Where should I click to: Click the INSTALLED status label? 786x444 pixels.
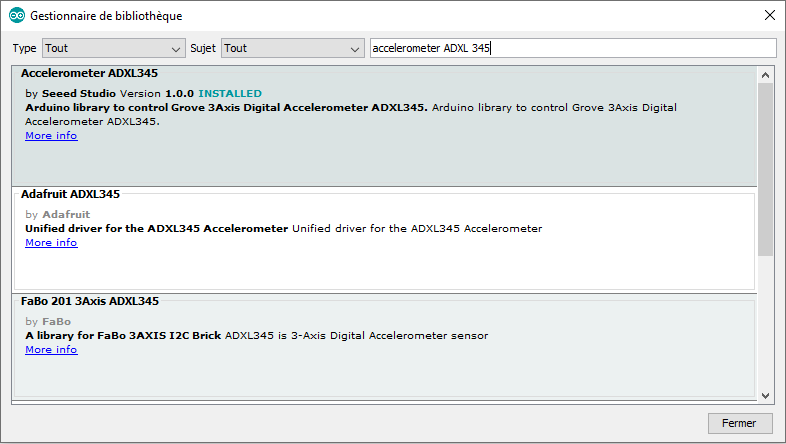[x=230, y=93]
